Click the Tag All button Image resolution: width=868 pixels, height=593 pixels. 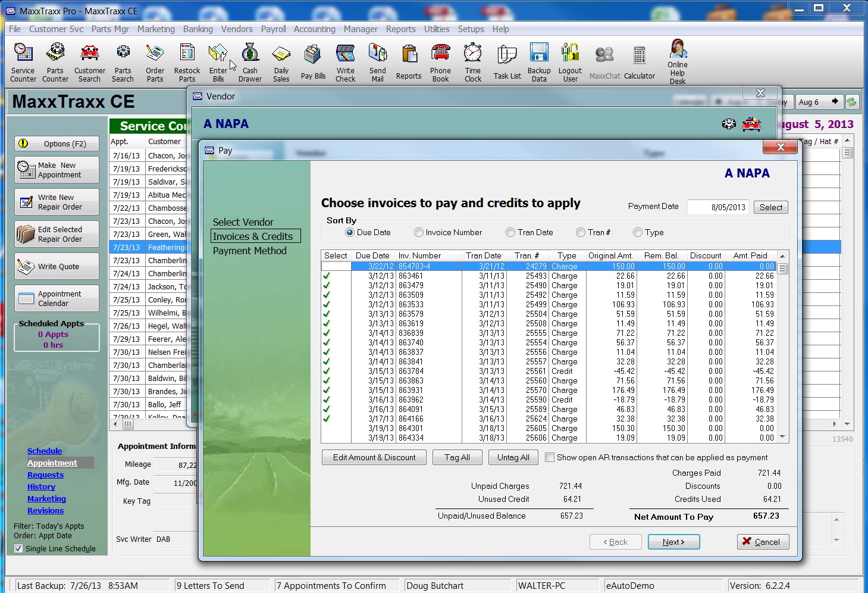coord(457,457)
